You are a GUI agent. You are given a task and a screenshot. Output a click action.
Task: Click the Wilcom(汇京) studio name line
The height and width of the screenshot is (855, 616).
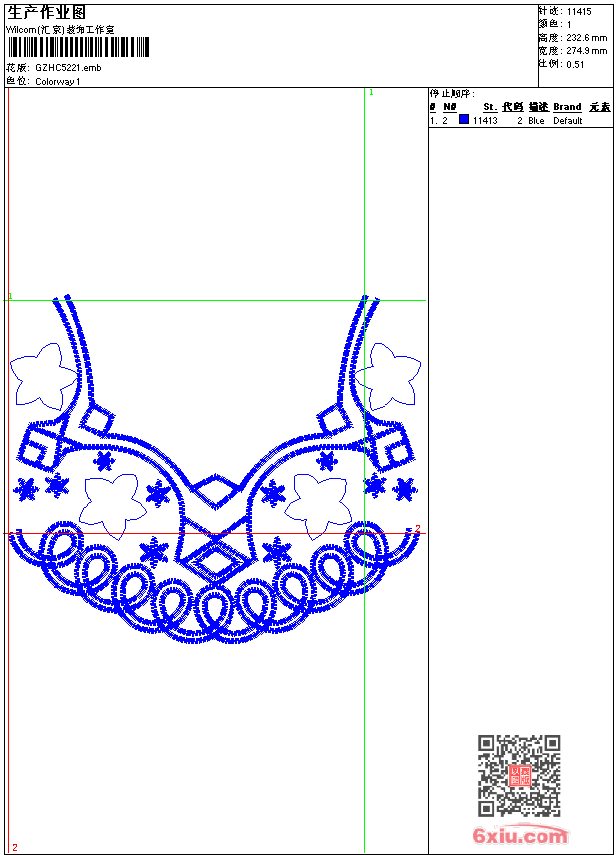[61, 30]
